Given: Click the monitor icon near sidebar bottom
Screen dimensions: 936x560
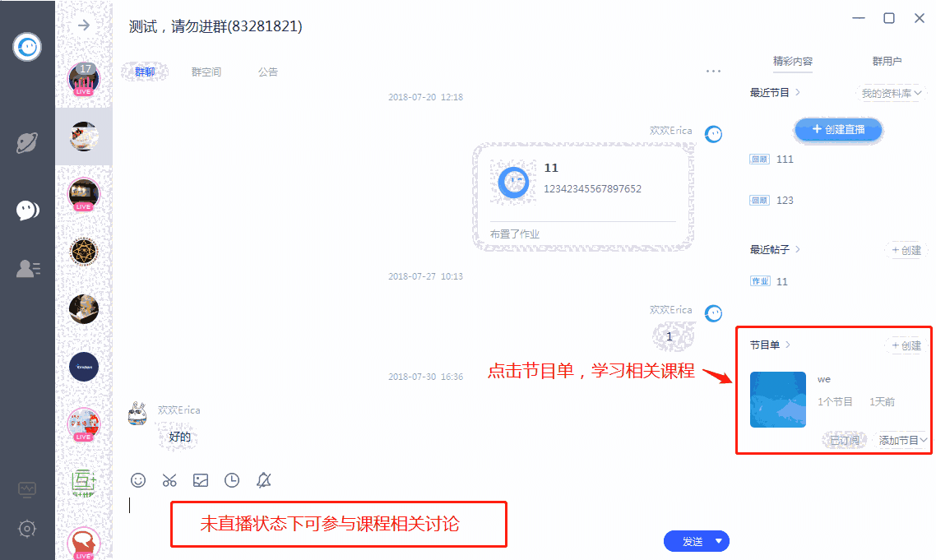Looking at the screenshot, I should [27, 489].
